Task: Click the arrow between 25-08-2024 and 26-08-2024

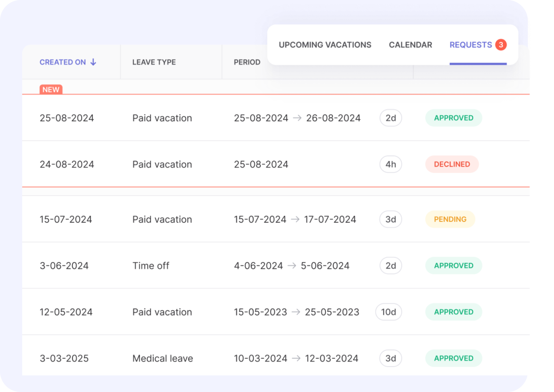Action: pos(297,118)
